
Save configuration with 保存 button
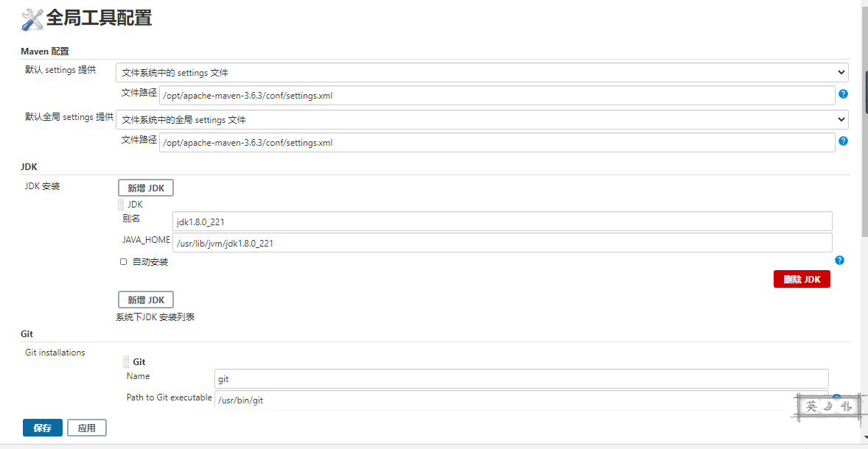43,428
